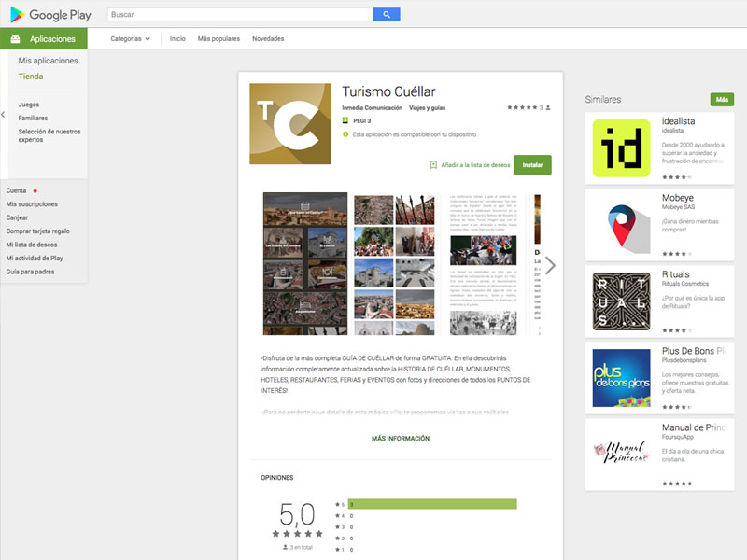Click the Turismo Cuéllar title text
Viewport: 747px width, 560px height.
pyautogui.click(x=388, y=91)
